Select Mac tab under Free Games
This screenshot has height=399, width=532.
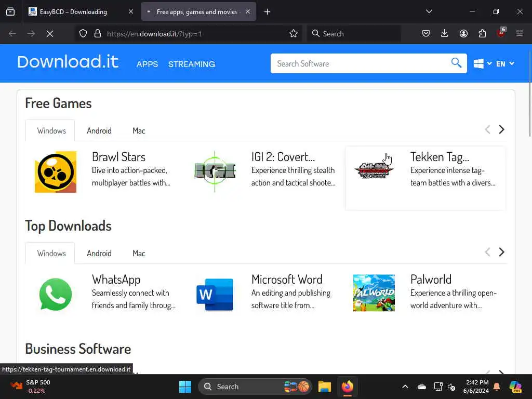[139, 130]
